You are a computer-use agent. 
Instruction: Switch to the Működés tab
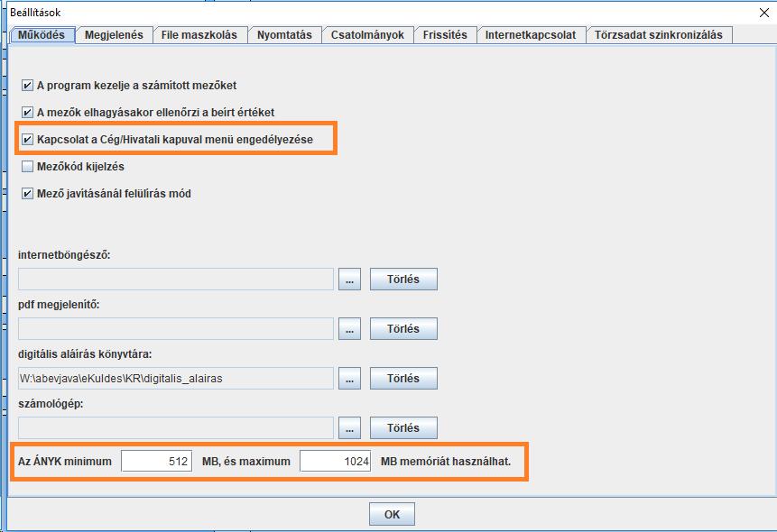[42, 35]
